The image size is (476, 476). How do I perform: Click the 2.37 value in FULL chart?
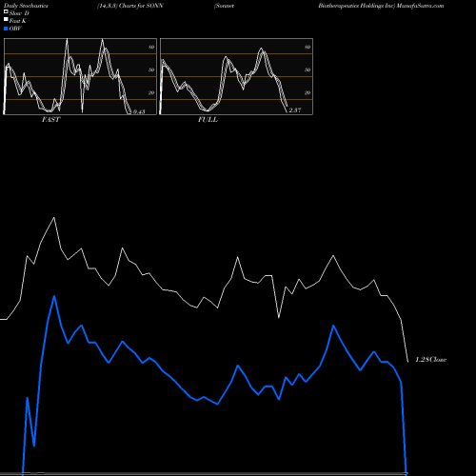pyautogui.click(x=295, y=110)
